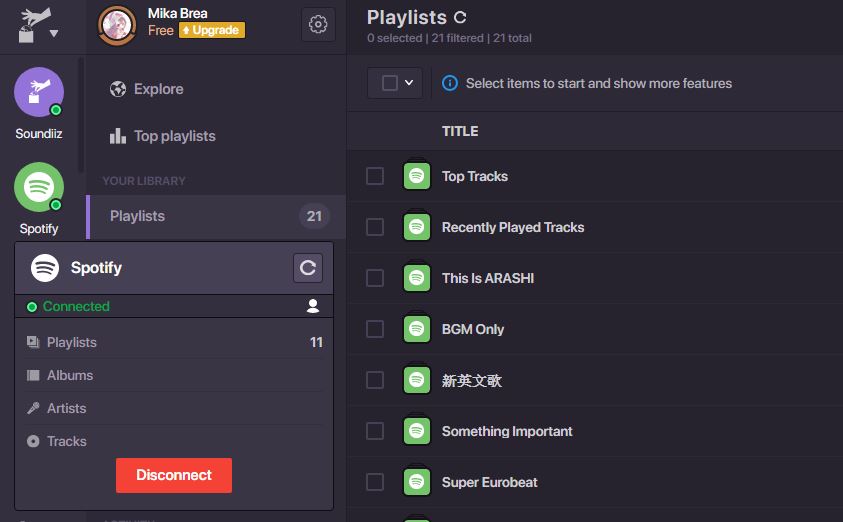The height and width of the screenshot is (522, 843).
Task: Open the Super Eurobeat playlist
Action: click(x=489, y=482)
